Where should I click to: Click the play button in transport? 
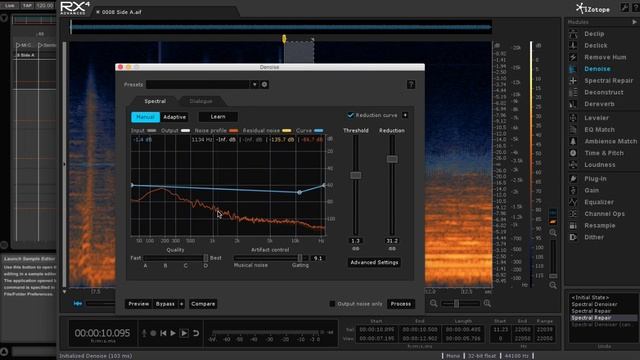tap(173, 333)
